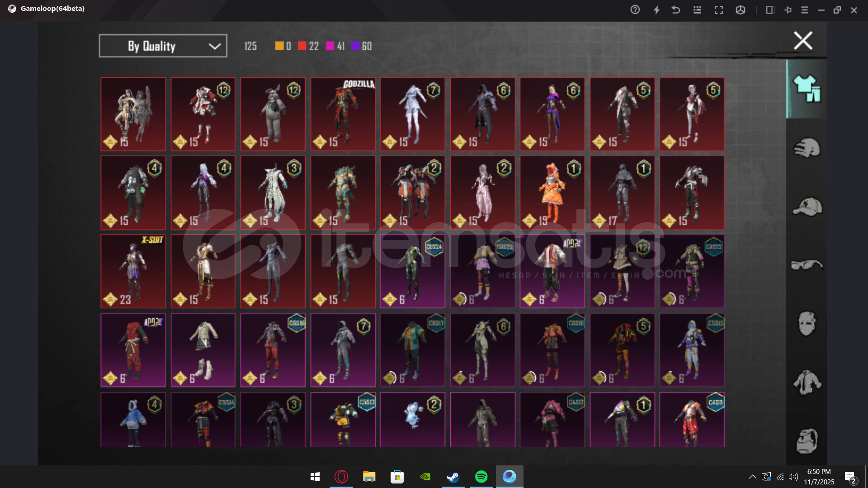
Task: Open Spotify from the taskbar
Action: coord(481,476)
